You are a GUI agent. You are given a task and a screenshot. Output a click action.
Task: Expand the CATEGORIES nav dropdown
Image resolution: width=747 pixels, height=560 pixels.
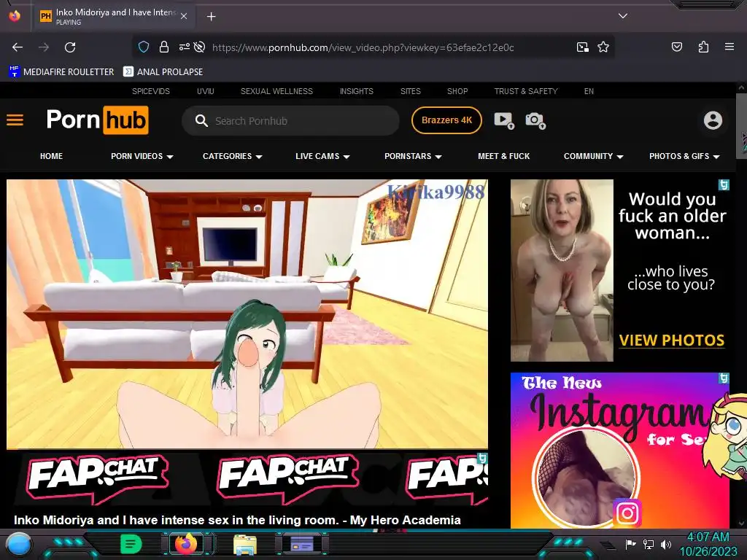[x=233, y=156]
